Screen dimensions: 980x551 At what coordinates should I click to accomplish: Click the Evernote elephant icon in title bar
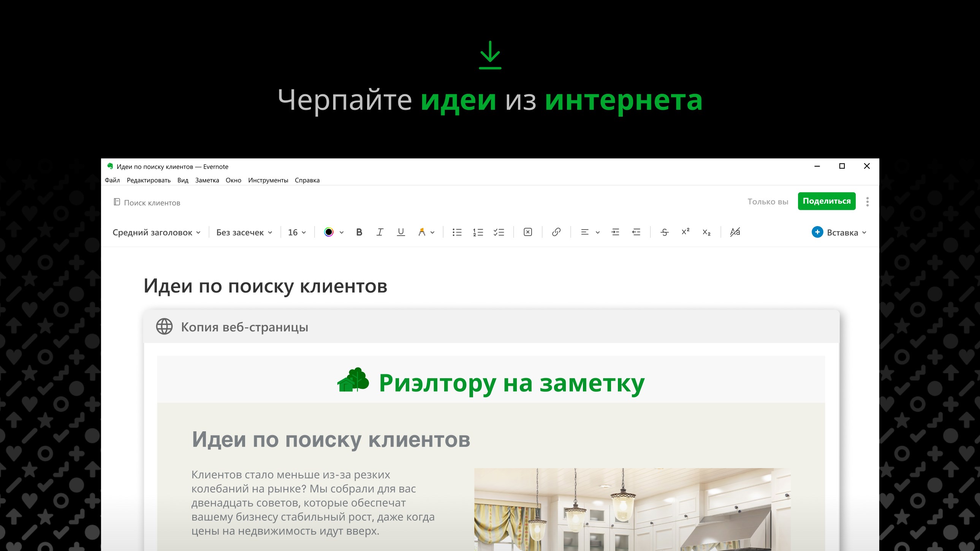click(110, 166)
